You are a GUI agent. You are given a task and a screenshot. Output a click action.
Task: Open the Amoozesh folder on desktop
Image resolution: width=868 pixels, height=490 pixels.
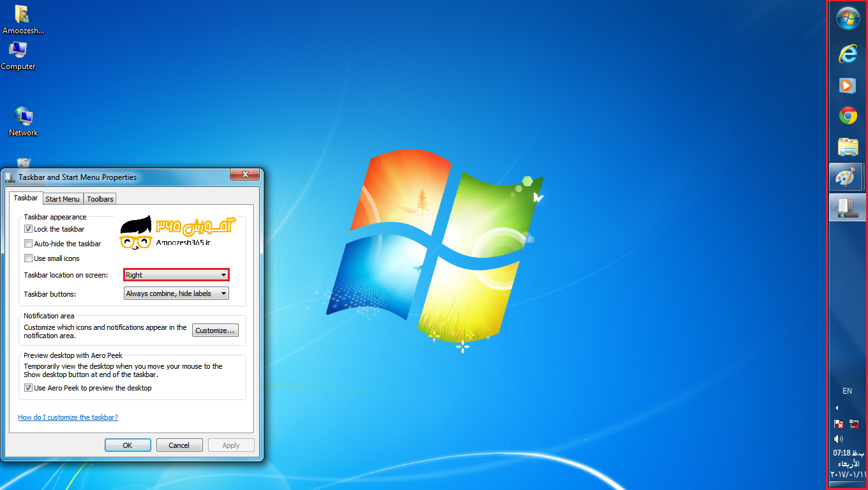tap(22, 20)
